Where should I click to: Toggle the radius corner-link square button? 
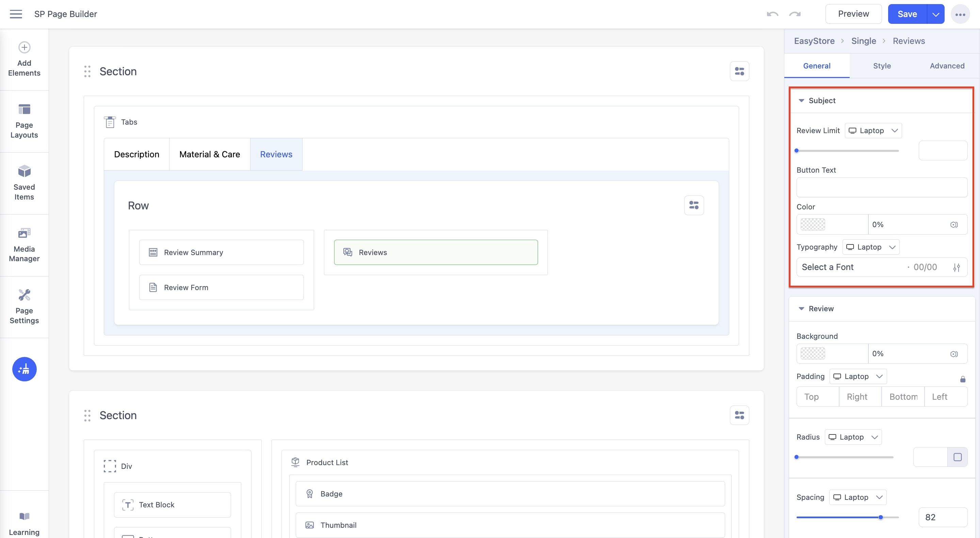tap(957, 457)
